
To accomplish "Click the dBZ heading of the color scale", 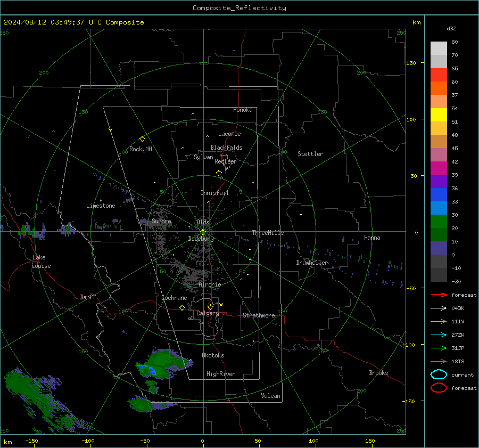I will coord(451,28).
